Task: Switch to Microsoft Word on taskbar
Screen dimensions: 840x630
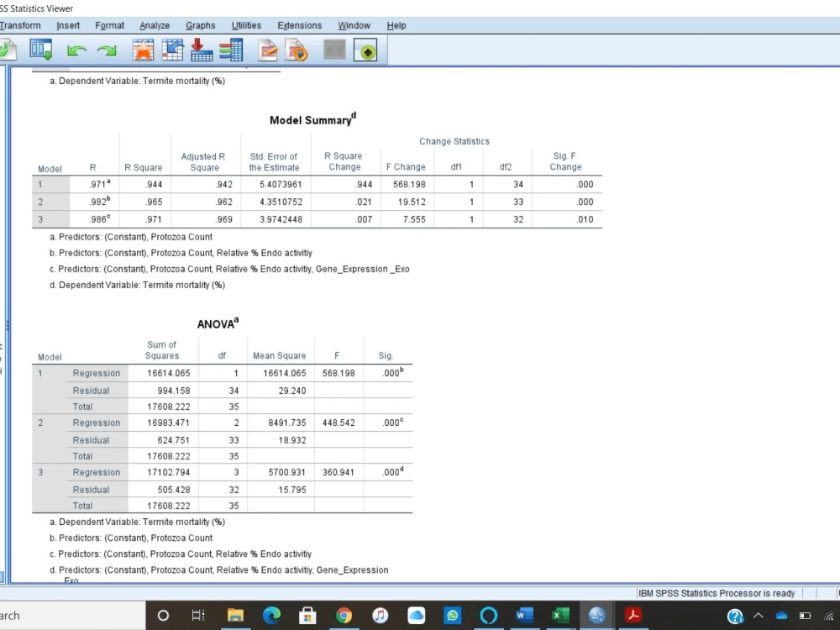Action: point(524,616)
